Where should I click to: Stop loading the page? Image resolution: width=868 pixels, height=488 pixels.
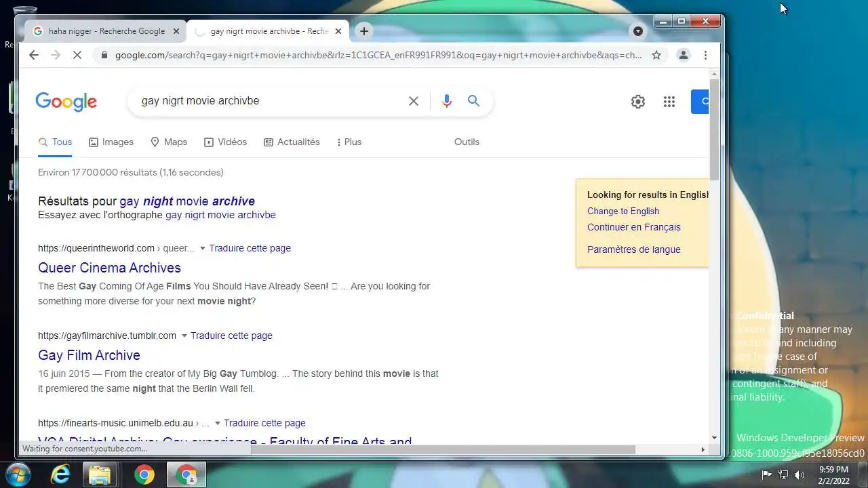coord(77,55)
